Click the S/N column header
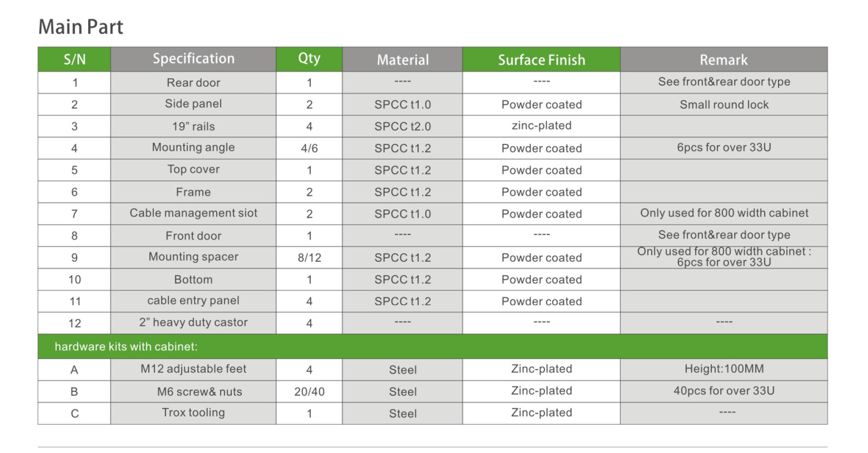The image size is (868, 453). [74, 60]
